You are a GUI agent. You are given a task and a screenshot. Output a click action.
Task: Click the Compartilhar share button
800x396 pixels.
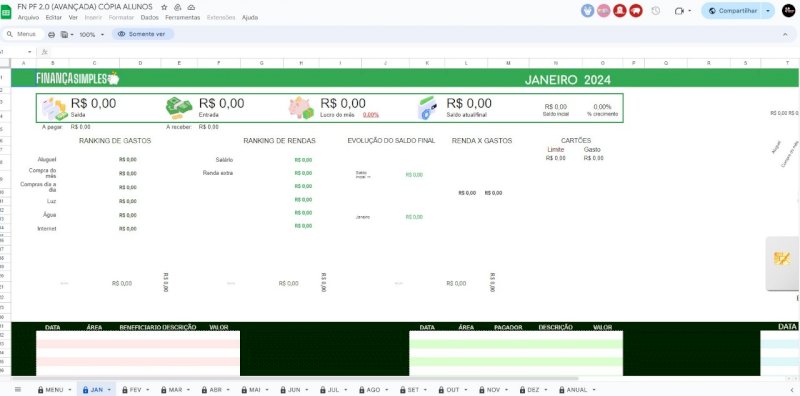click(732, 11)
